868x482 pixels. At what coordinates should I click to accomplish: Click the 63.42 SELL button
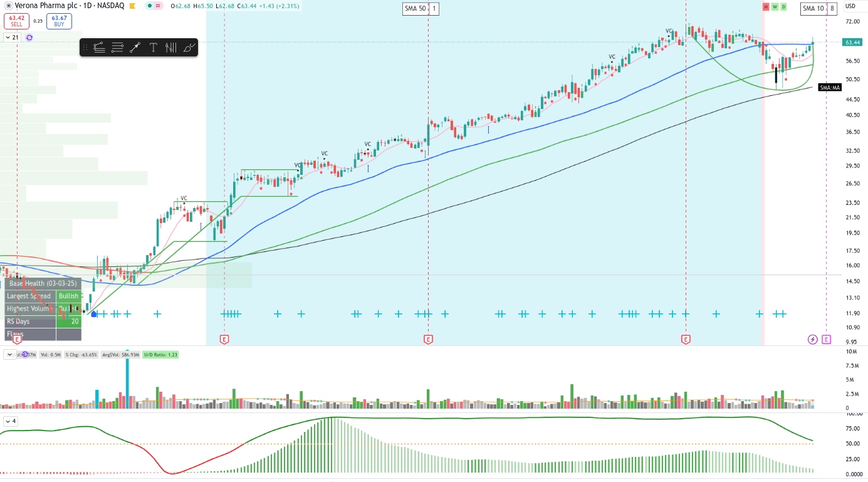click(x=16, y=21)
